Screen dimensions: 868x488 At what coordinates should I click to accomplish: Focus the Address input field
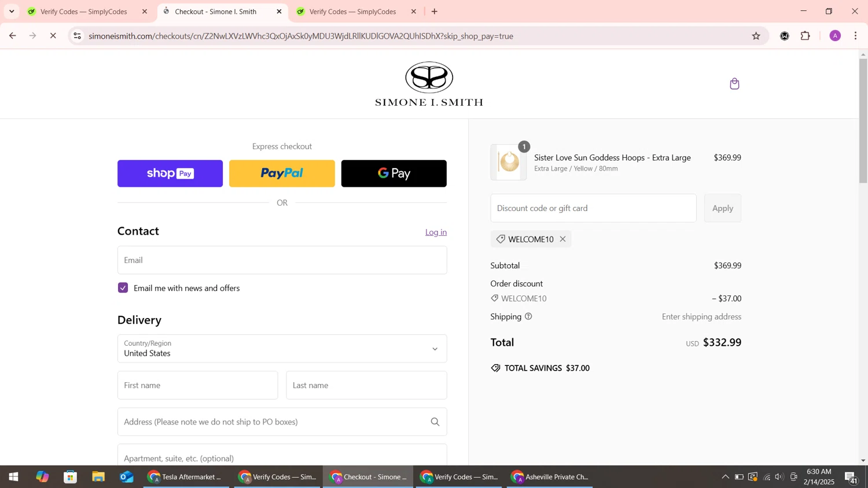[x=282, y=422]
